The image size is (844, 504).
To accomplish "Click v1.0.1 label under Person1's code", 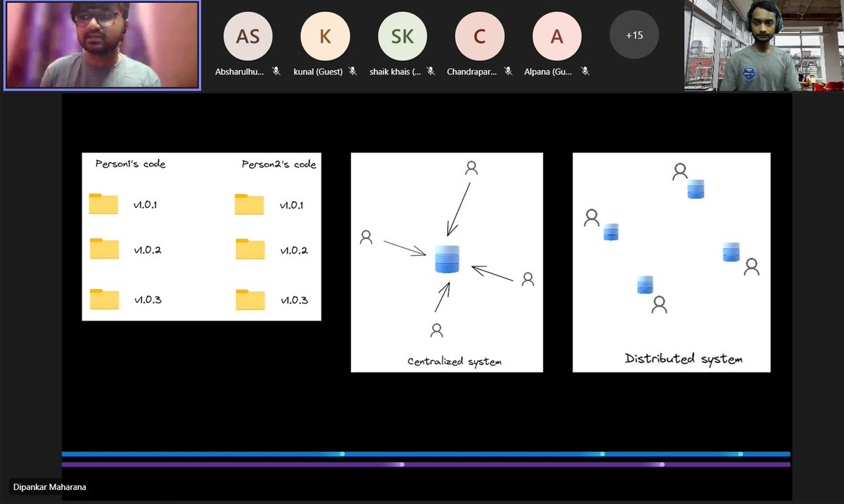I will coord(146,205).
